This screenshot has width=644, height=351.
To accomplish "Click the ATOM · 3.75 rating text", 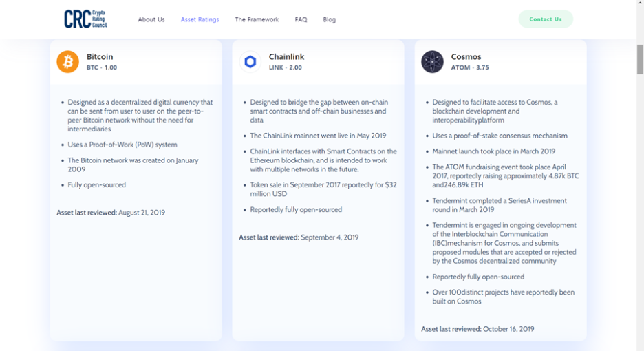I will [x=470, y=67].
